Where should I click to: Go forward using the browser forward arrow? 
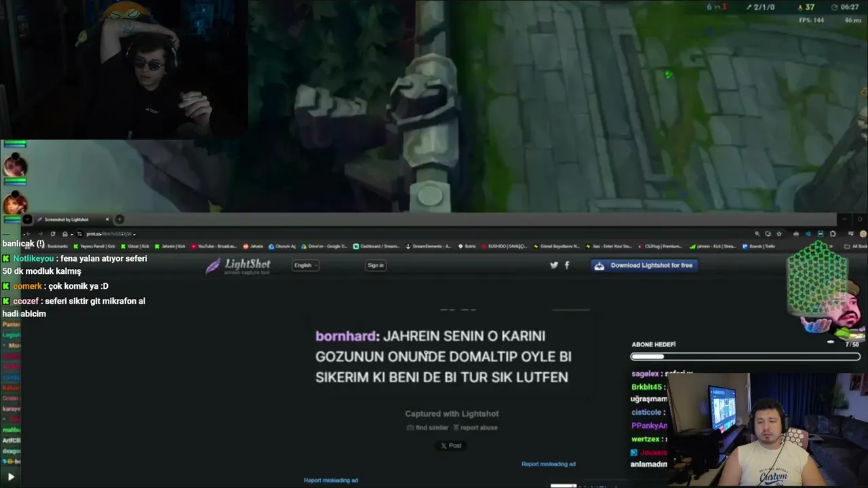coord(40,234)
